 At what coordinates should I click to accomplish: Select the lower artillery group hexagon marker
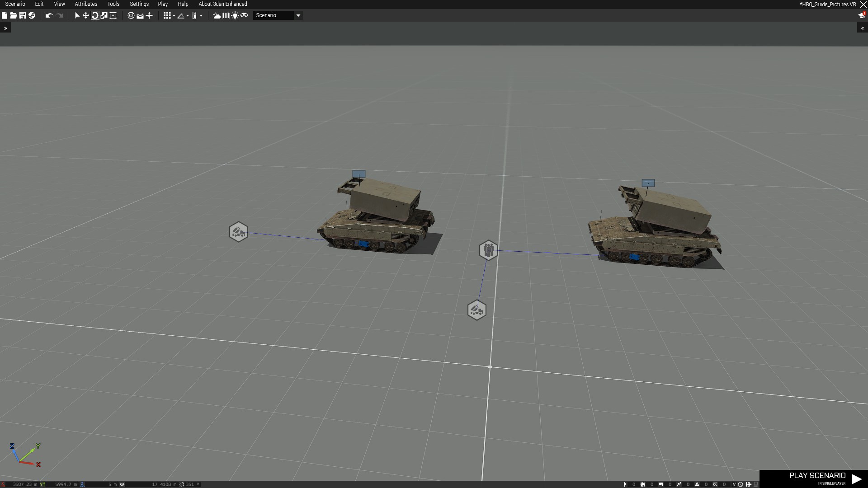tap(476, 310)
